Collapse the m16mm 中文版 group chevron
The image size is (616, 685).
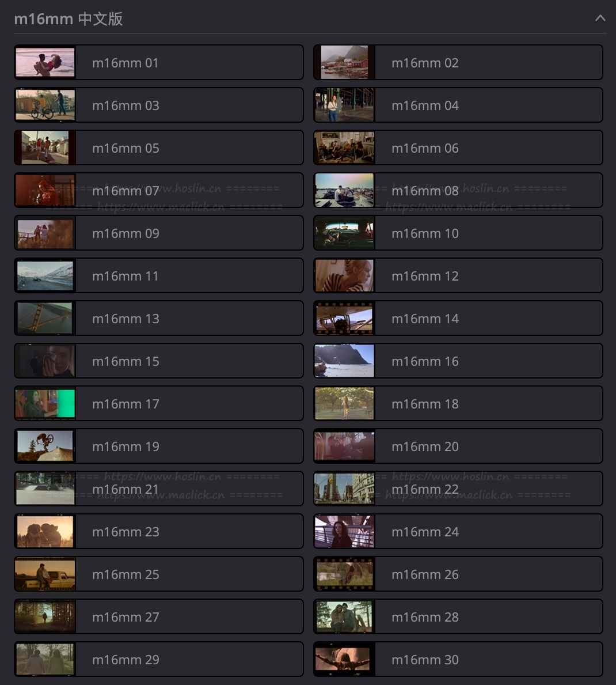click(x=600, y=18)
